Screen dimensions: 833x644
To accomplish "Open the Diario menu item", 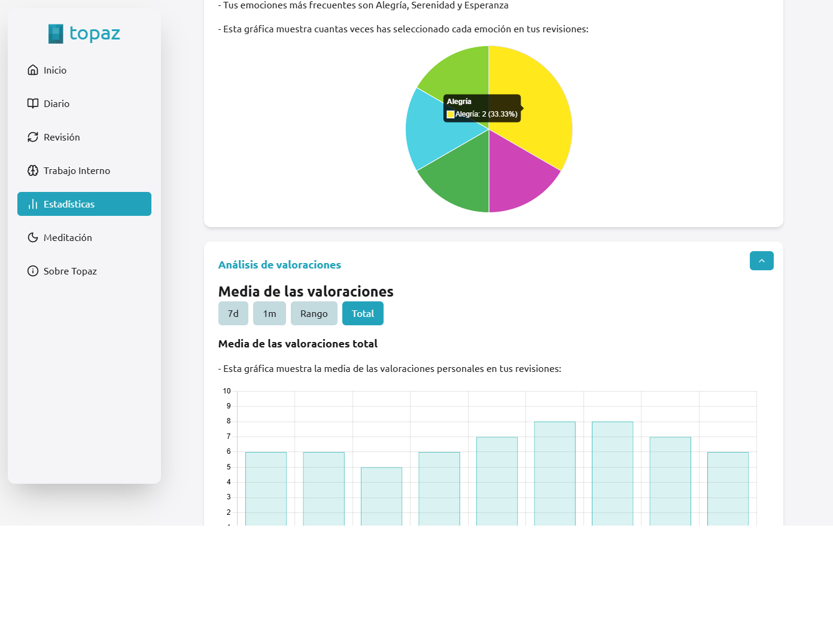I will tap(56, 103).
